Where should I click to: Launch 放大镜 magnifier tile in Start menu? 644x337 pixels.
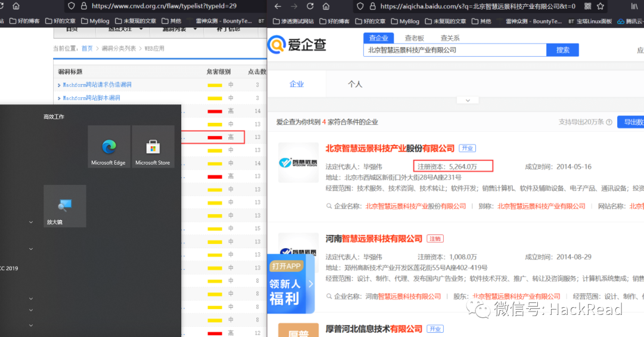coord(65,206)
